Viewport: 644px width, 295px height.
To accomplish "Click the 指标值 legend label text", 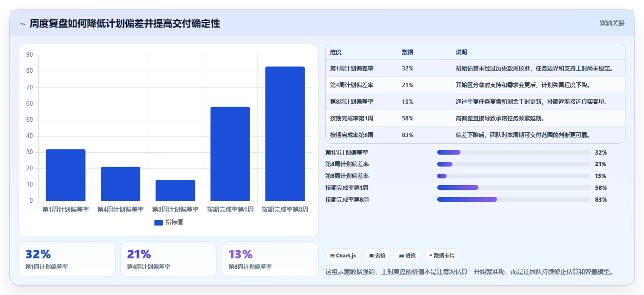I will 174,223.
